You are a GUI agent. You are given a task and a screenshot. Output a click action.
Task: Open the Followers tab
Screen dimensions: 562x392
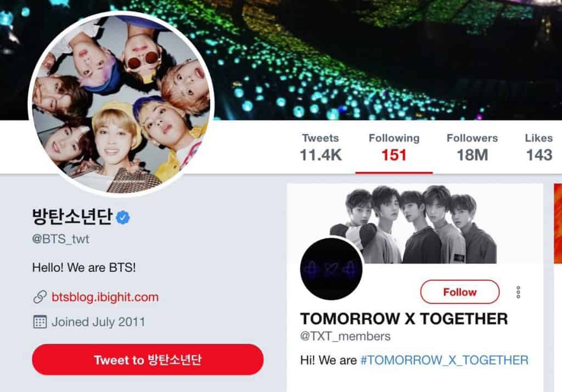(472, 147)
